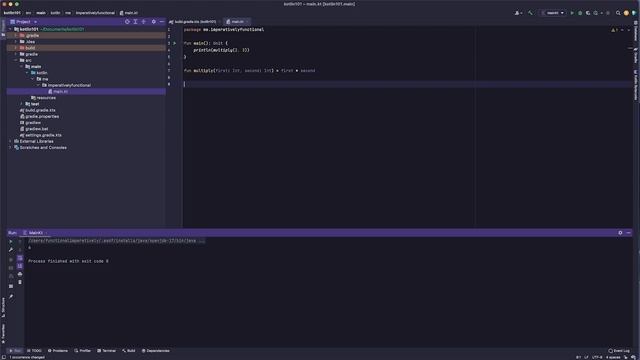Click the Print icon in Run console
This screenshot has height=360, width=640.
(x=20, y=274)
